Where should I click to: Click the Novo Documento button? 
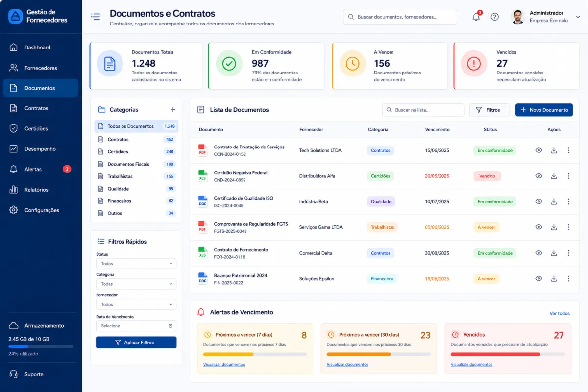(544, 110)
